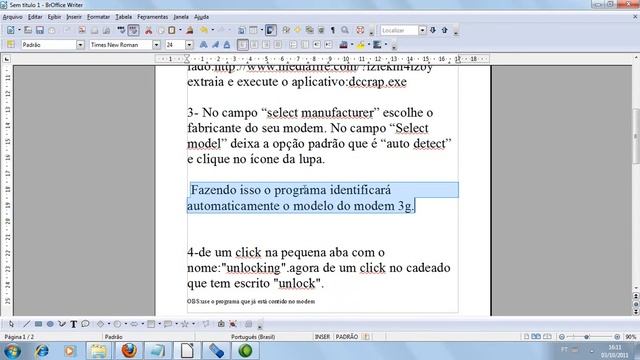The height and width of the screenshot is (360, 640).
Task: Click the Undo arrow icon
Action: pos(204,30)
